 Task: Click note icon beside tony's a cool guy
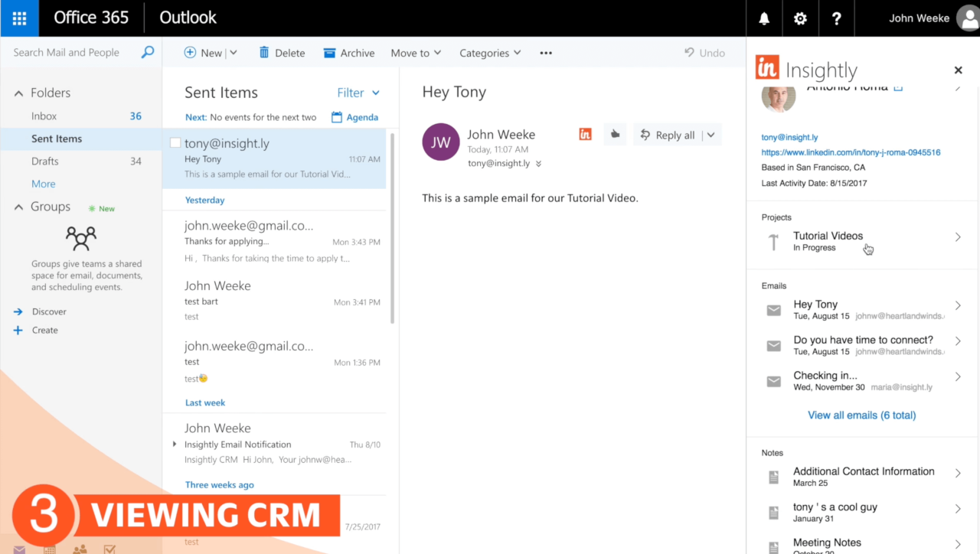[x=774, y=513]
